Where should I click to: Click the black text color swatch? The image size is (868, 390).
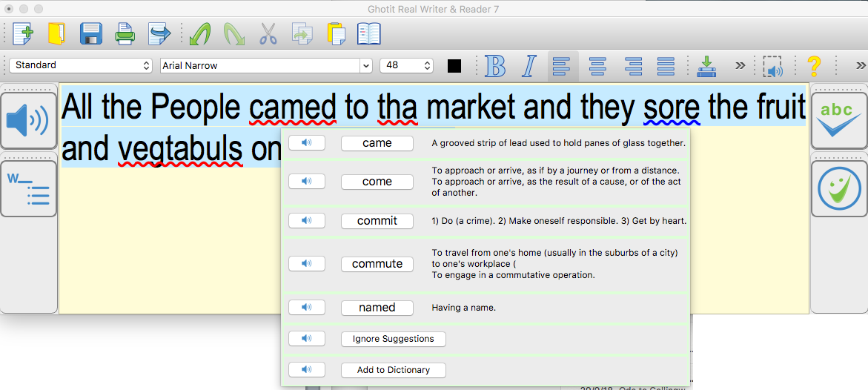(x=454, y=66)
